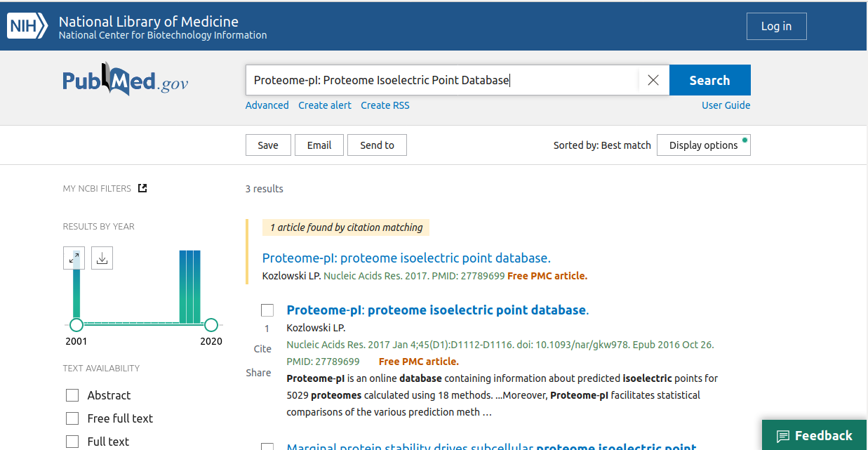This screenshot has width=868, height=450.
Task: Click the blue Search button
Action: pos(710,80)
